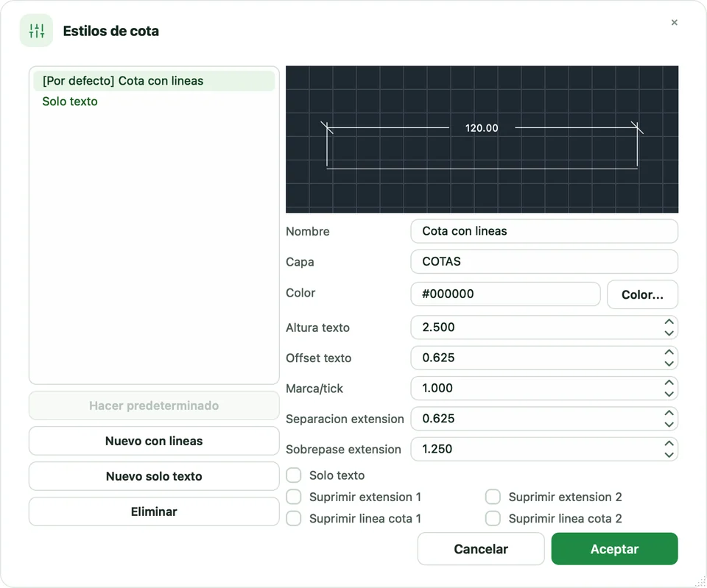
Task: Click the Hacer predeterminado button
Action: (154, 405)
